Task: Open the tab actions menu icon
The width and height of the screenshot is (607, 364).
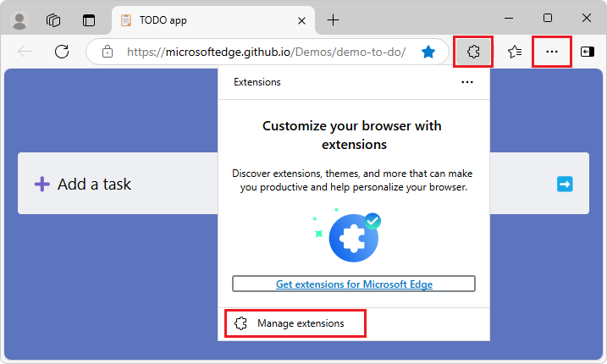Action: pos(89,20)
